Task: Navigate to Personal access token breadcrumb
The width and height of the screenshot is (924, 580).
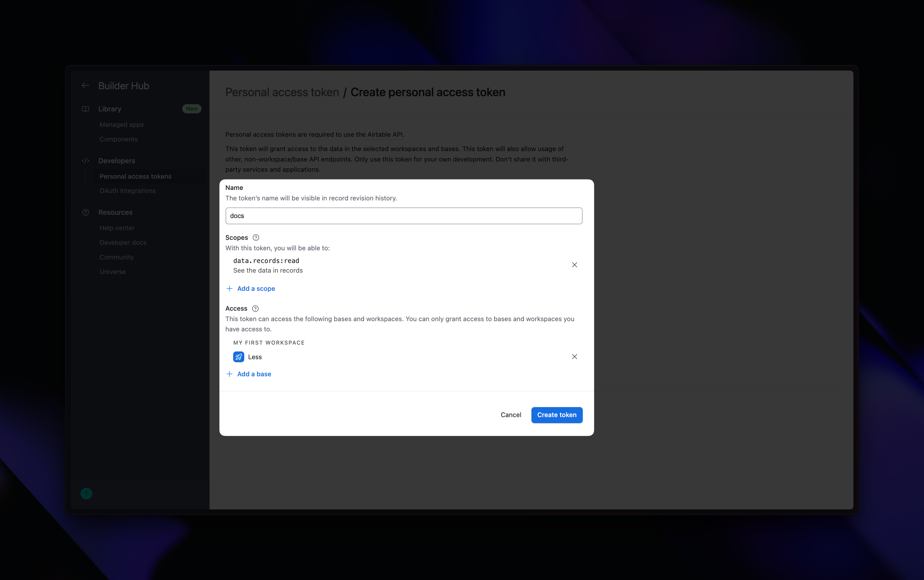Action: (282, 92)
